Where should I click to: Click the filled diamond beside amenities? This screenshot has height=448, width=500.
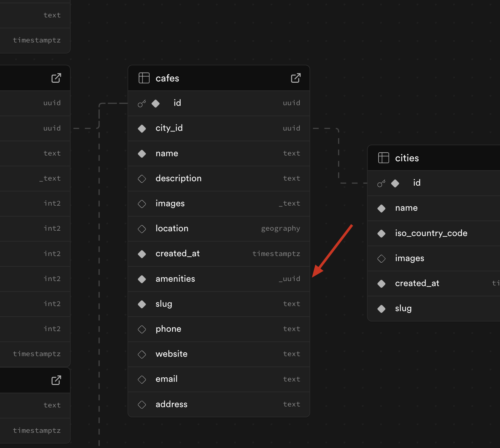(142, 279)
